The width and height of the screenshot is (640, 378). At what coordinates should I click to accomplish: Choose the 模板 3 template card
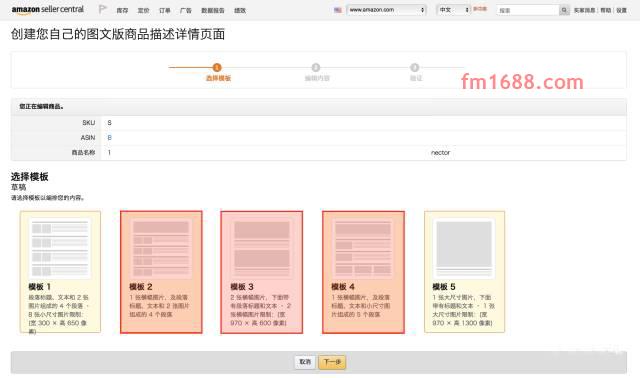tap(262, 272)
